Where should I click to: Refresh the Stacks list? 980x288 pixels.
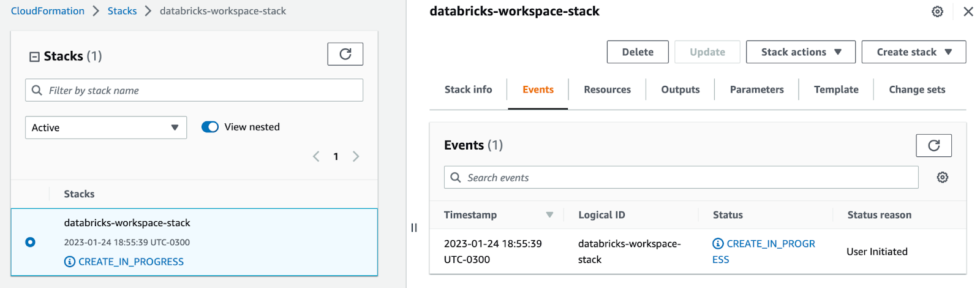pyautogui.click(x=345, y=54)
